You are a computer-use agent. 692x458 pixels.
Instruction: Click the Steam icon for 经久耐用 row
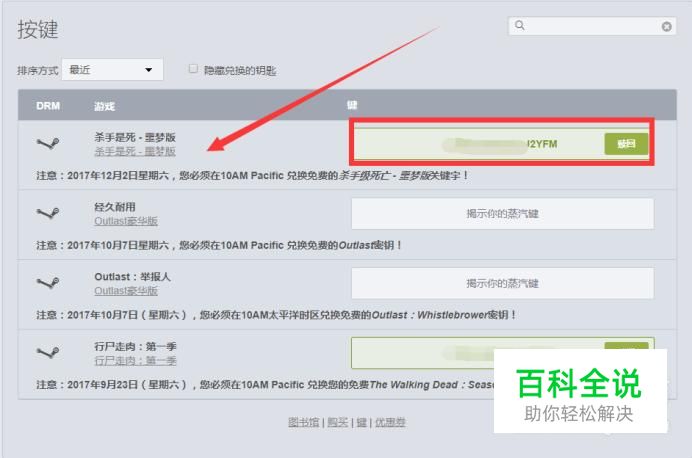pos(48,213)
